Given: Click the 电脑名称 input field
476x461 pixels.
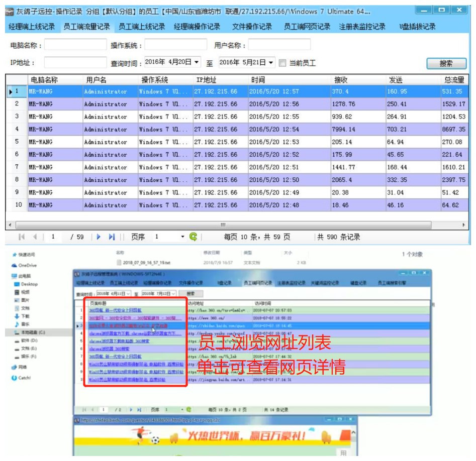Looking at the screenshot, I should (75, 45).
